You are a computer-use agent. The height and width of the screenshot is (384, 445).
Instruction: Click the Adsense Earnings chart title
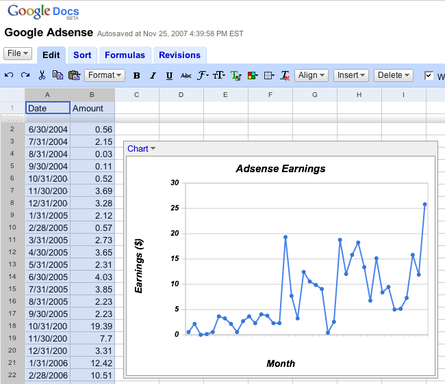pyautogui.click(x=281, y=169)
